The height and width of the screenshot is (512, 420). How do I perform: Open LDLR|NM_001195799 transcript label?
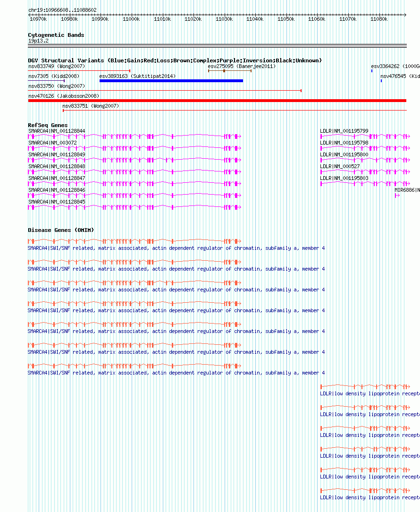click(x=344, y=131)
